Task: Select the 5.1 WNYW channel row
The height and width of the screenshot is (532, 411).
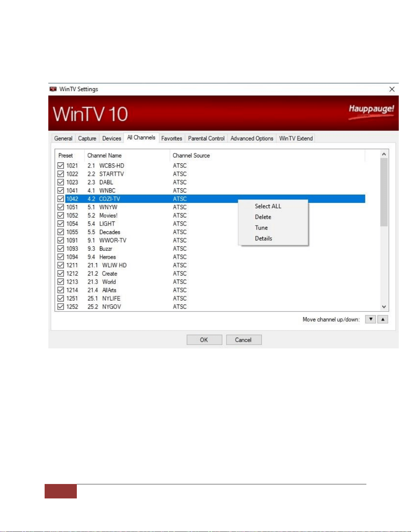Action: tap(210, 207)
